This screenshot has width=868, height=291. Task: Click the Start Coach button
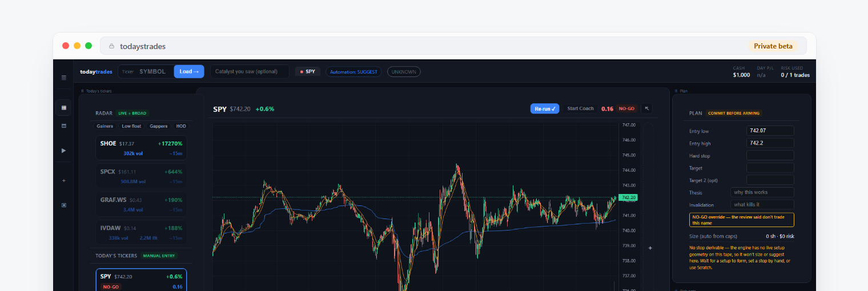click(580, 108)
